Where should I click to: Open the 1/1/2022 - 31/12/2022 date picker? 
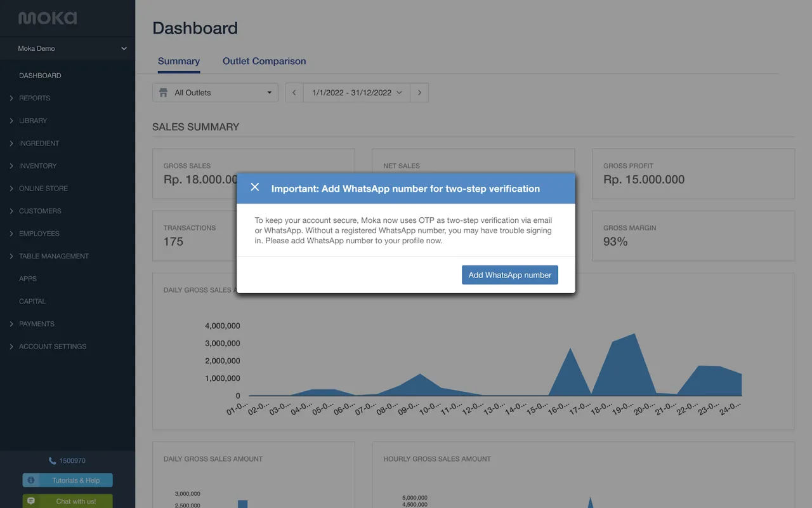[x=357, y=93]
